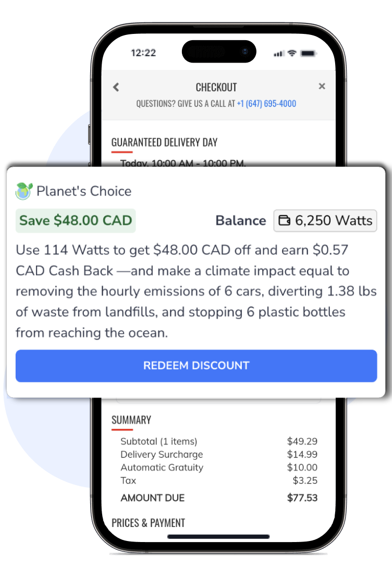
Task: Go back using the left chevron arrow
Action: 116,87
